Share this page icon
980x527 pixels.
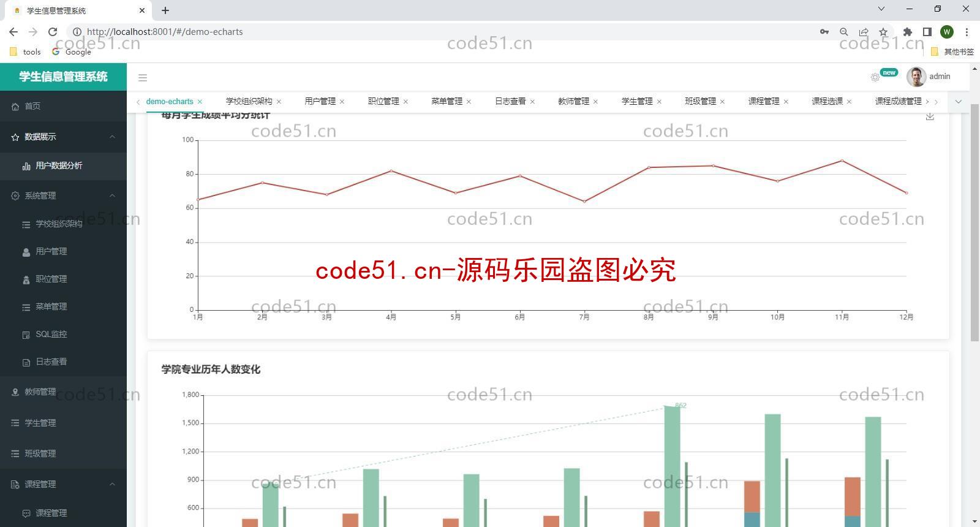(x=864, y=32)
